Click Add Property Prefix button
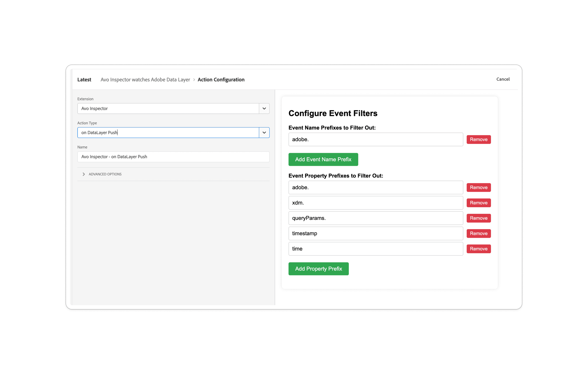 click(x=319, y=268)
